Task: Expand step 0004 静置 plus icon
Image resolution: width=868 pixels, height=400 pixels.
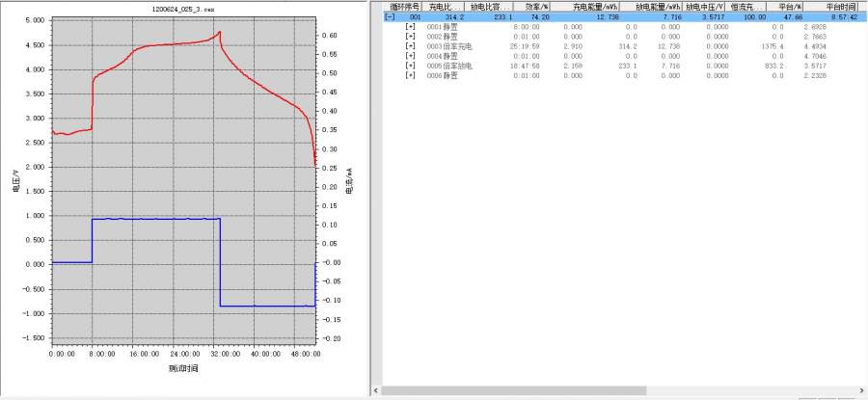Action: 410,56
